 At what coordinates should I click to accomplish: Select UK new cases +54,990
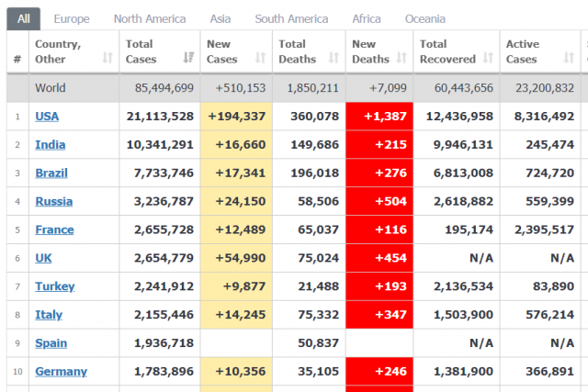[x=241, y=258]
